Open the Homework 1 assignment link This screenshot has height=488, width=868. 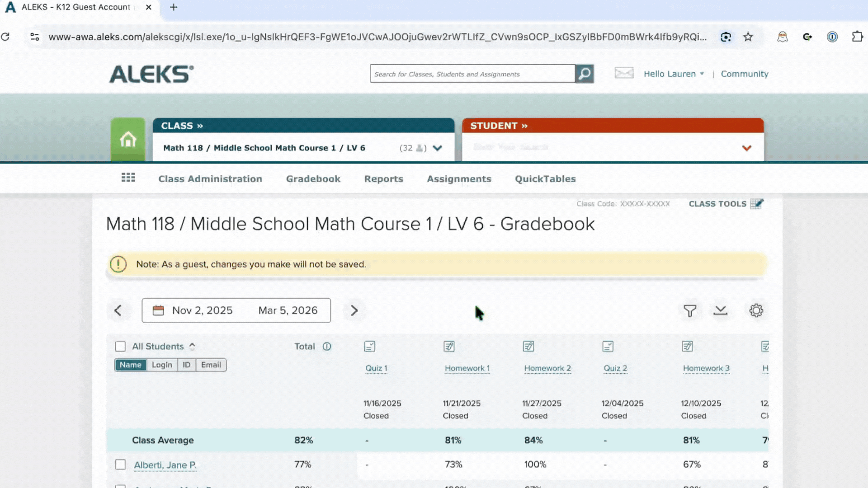(x=467, y=368)
